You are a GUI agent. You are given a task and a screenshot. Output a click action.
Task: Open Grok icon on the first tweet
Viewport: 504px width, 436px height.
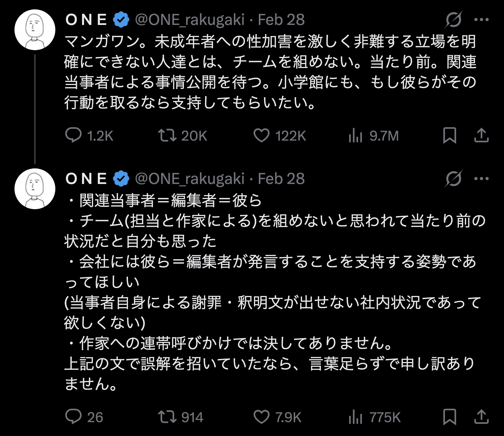point(453,20)
